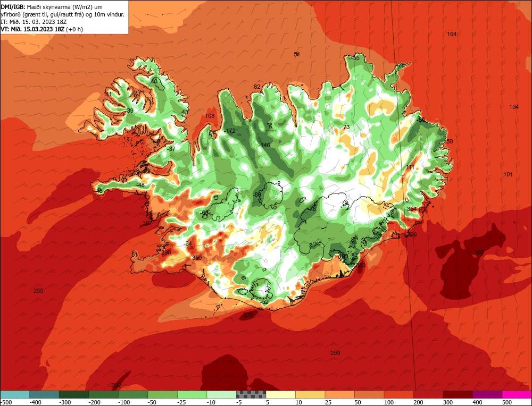532x406 pixels.
Task: Pick the green -100 to -50 legend swatch
Action: 132,394
